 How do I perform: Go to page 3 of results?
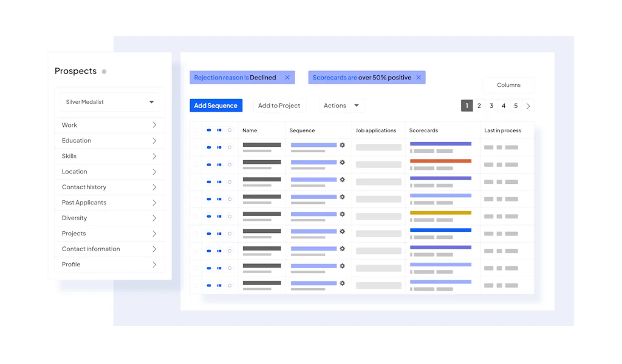click(491, 106)
